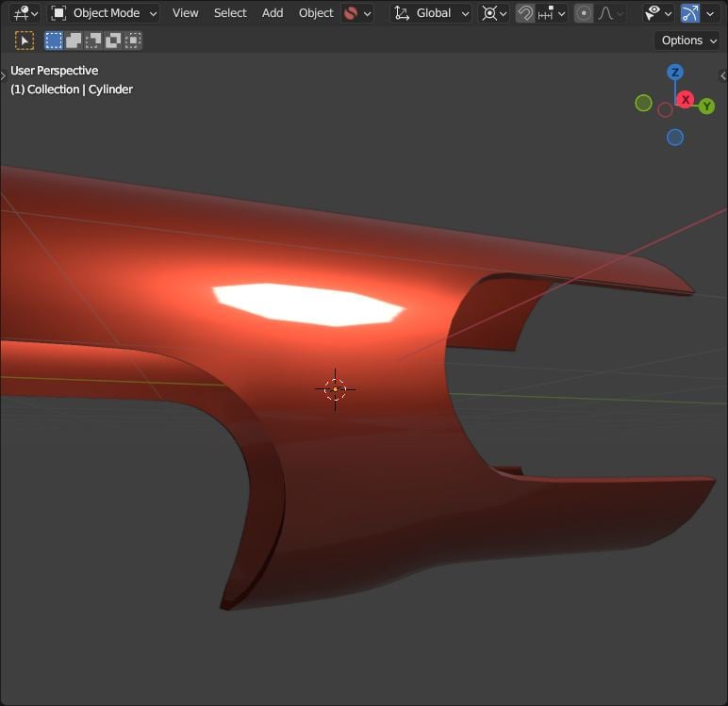
Task: Expand the arrow beside the red add-on icon
Action: (x=367, y=13)
